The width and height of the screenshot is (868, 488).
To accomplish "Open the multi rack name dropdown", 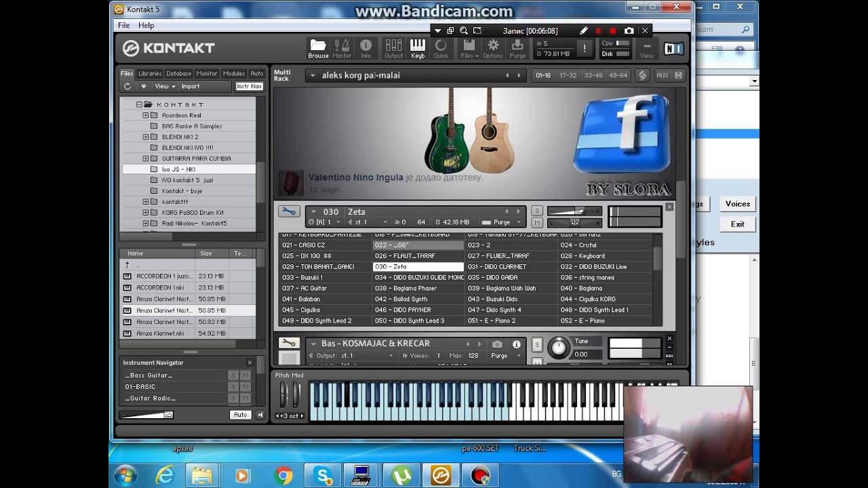I will pyautogui.click(x=313, y=76).
